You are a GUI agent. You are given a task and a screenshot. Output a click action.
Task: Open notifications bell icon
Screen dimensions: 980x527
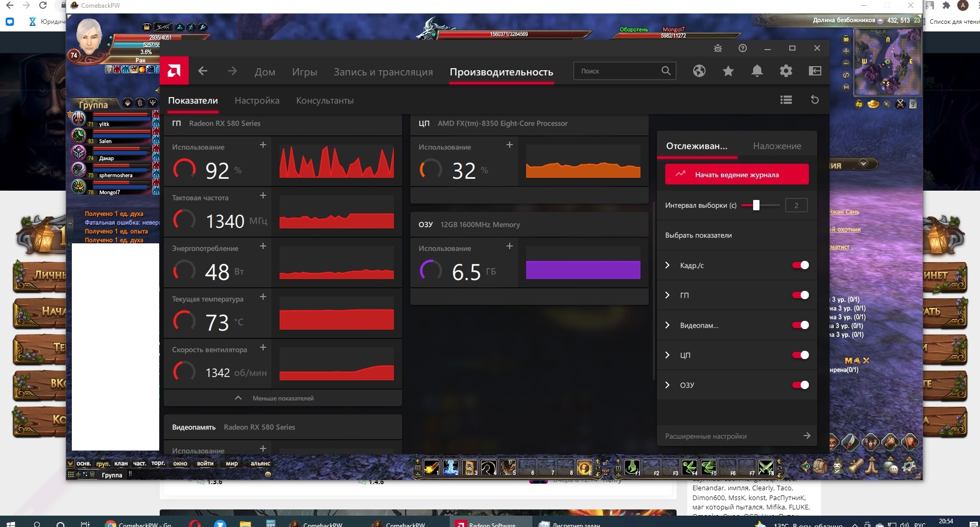point(757,71)
